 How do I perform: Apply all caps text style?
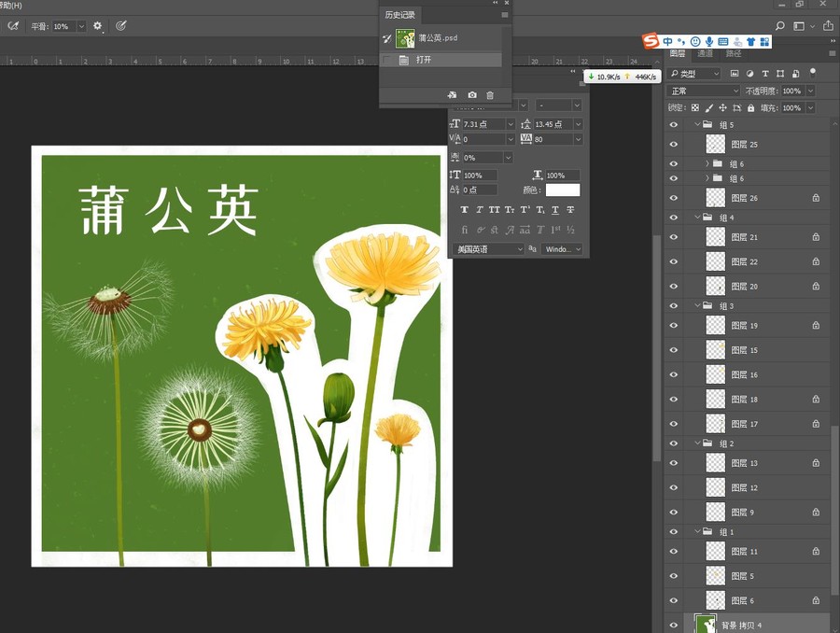pos(494,209)
